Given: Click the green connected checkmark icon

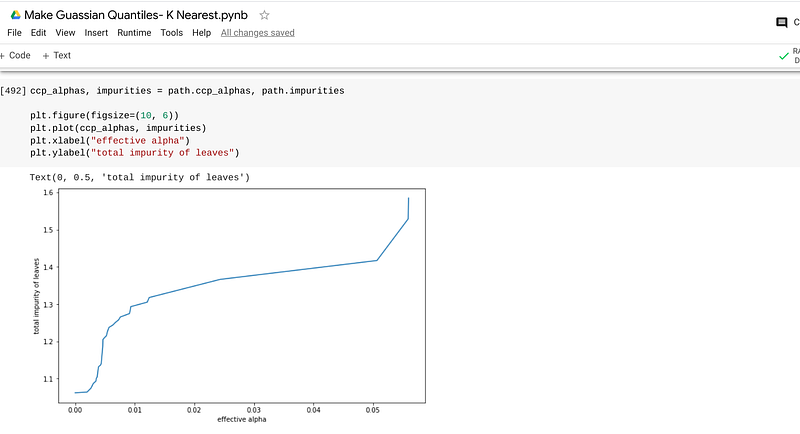Looking at the screenshot, I should tap(784, 56).
